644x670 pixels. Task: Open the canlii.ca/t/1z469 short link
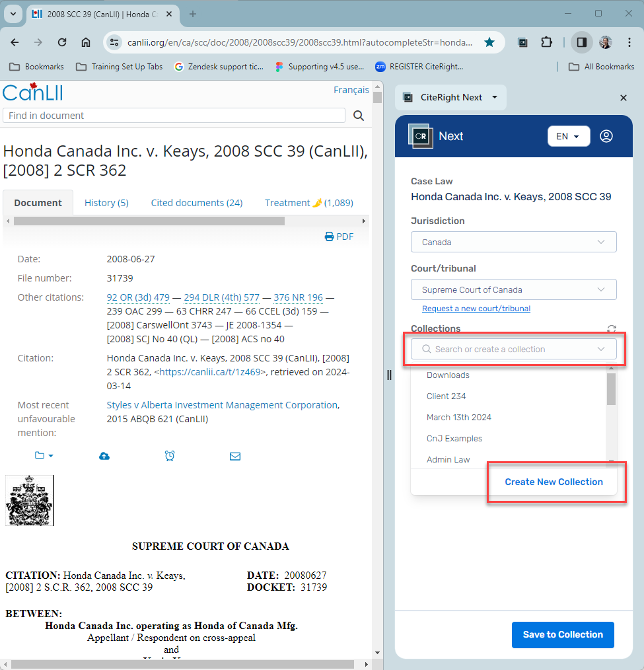[210, 372]
